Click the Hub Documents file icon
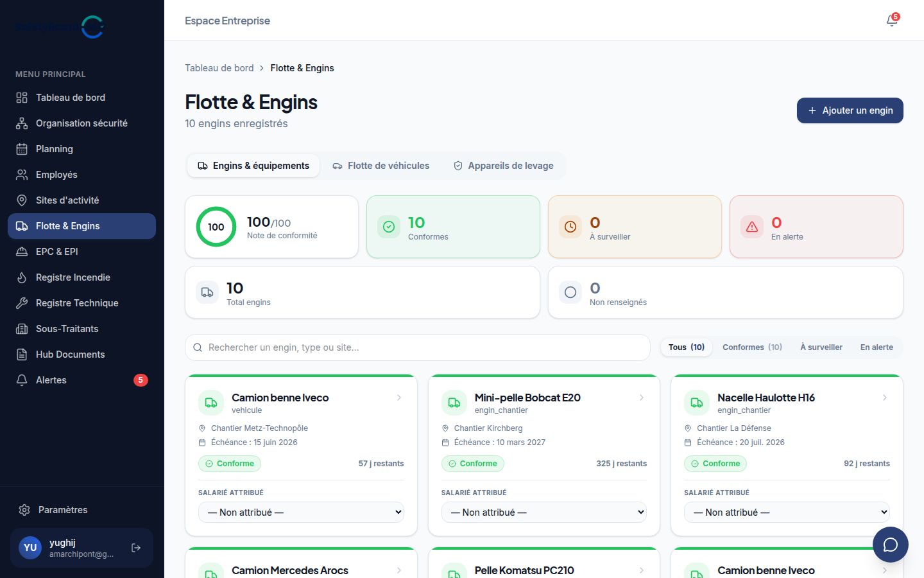924x578 pixels. tap(22, 355)
